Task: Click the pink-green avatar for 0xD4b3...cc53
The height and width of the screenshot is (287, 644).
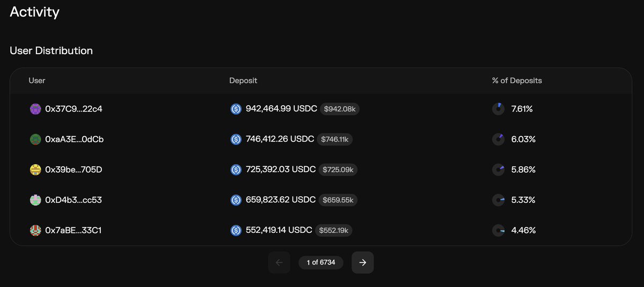Action: [x=35, y=200]
